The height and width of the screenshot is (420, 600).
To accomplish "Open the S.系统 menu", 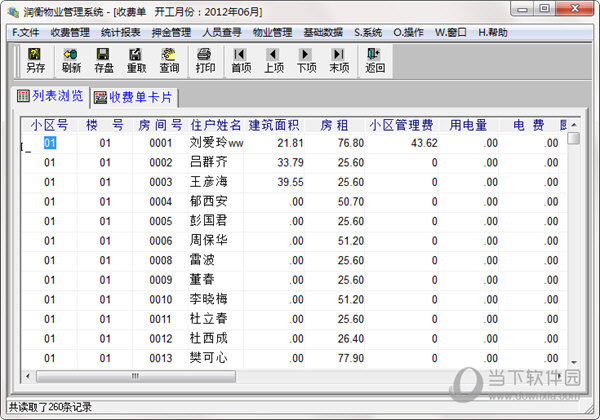I will click(x=368, y=33).
